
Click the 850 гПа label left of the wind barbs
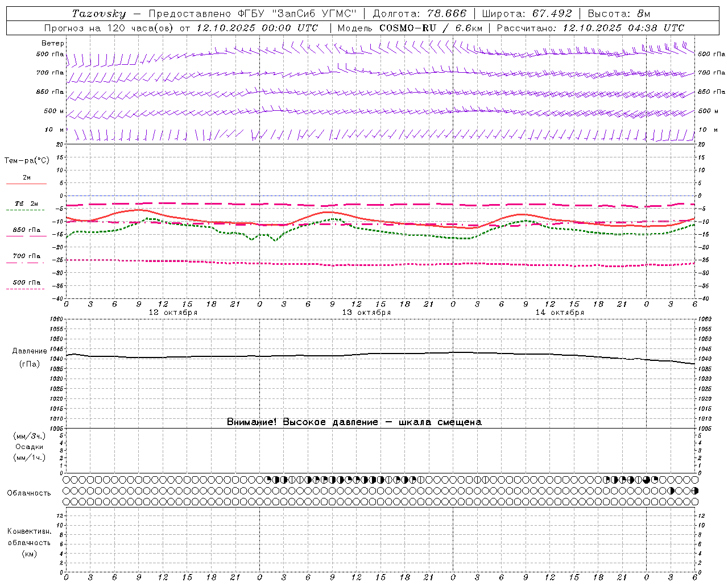pos(50,92)
